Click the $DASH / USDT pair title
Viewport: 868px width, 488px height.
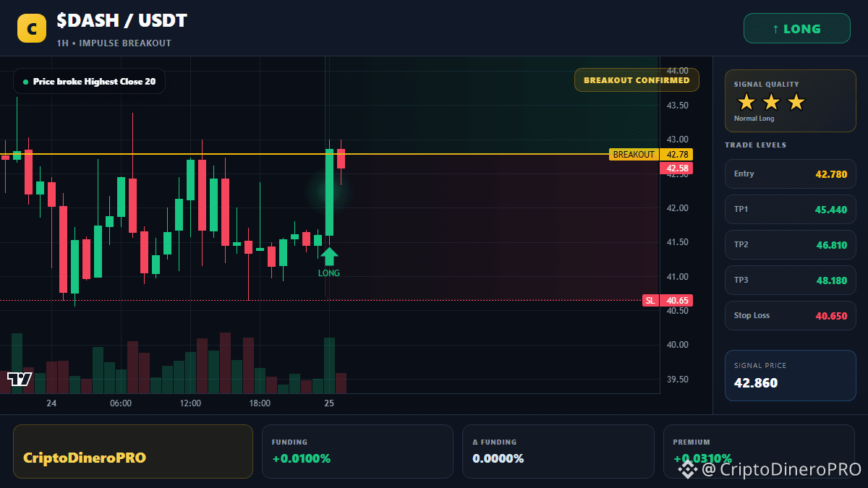tap(122, 22)
